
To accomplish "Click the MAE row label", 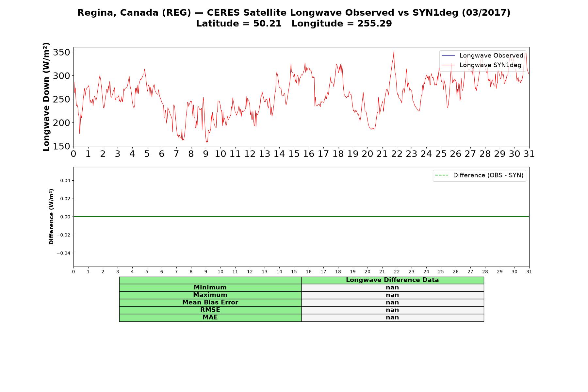I will coord(210,318).
